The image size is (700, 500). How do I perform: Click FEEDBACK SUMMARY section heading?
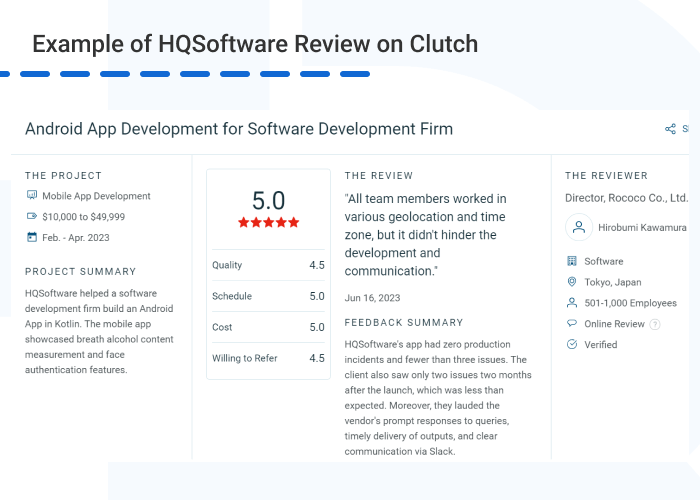[x=404, y=322]
